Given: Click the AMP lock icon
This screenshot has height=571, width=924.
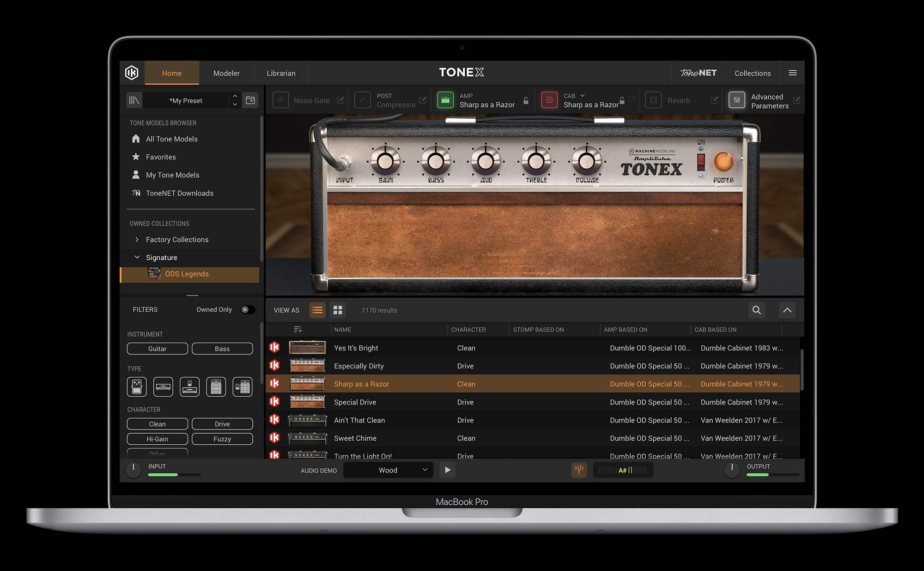Looking at the screenshot, I should tap(526, 100).
